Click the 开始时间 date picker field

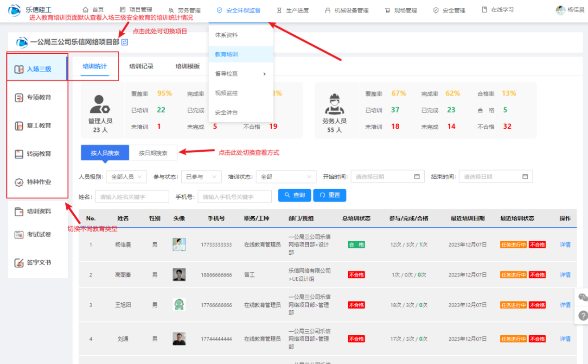click(x=388, y=176)
